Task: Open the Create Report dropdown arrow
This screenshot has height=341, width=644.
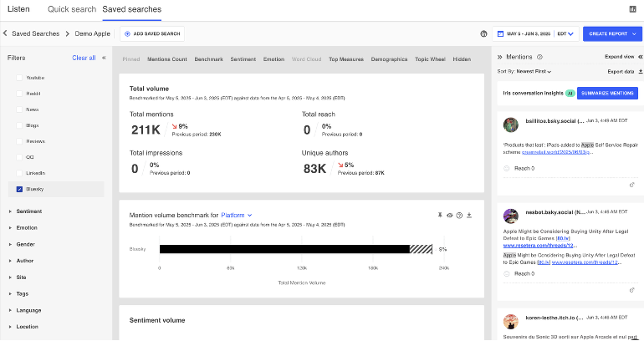Action: (635, 33)
